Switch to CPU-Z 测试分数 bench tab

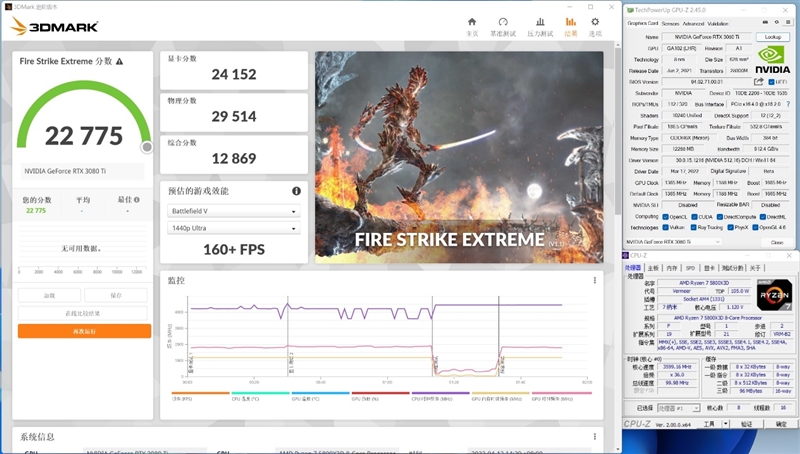[x=733, y=268]
